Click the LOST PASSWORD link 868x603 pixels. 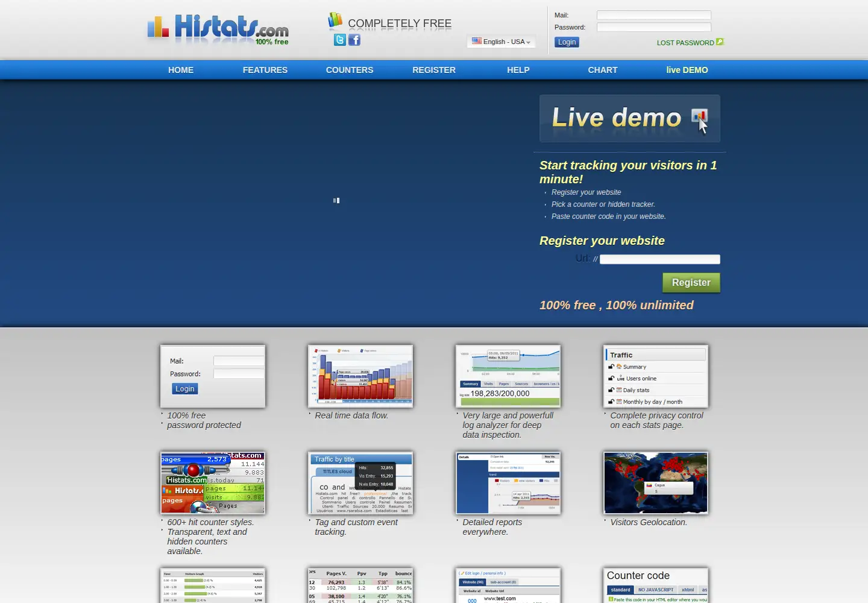(685, 43)
